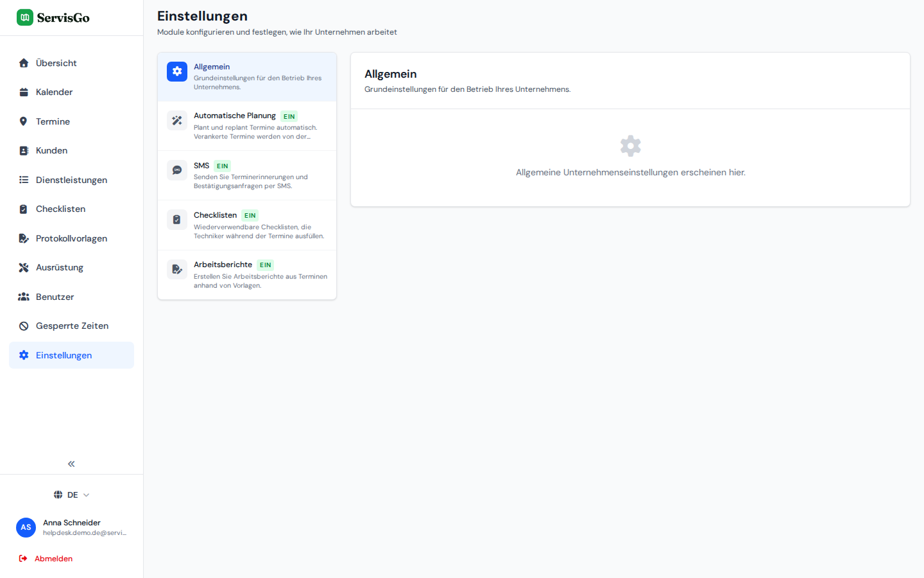
Task: Select the Termine pin icon
Action: click(24, 121)
